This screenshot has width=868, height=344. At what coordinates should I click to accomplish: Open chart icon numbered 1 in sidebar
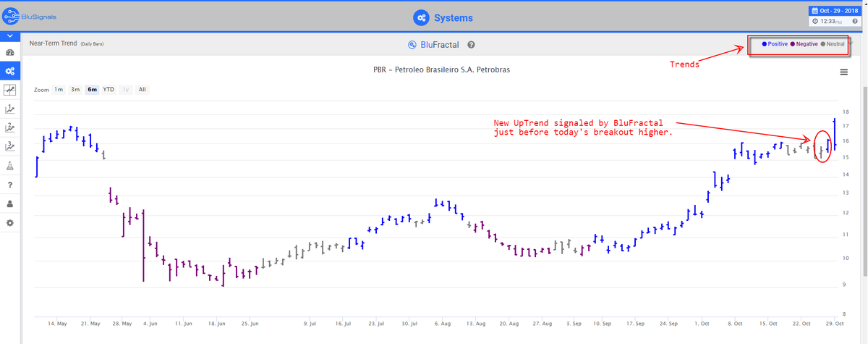click(10, 109)
